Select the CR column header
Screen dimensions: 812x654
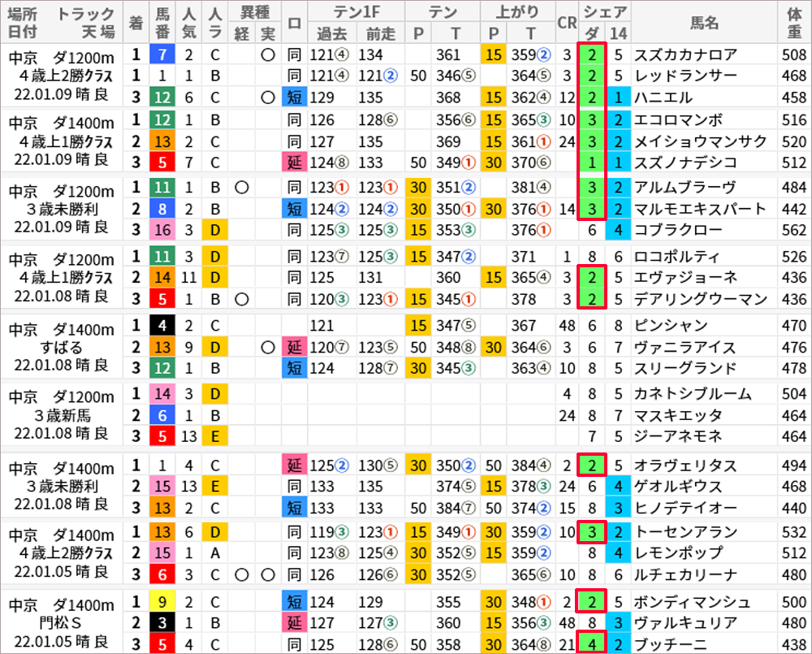pyautogui.click(x=567, y=22)
